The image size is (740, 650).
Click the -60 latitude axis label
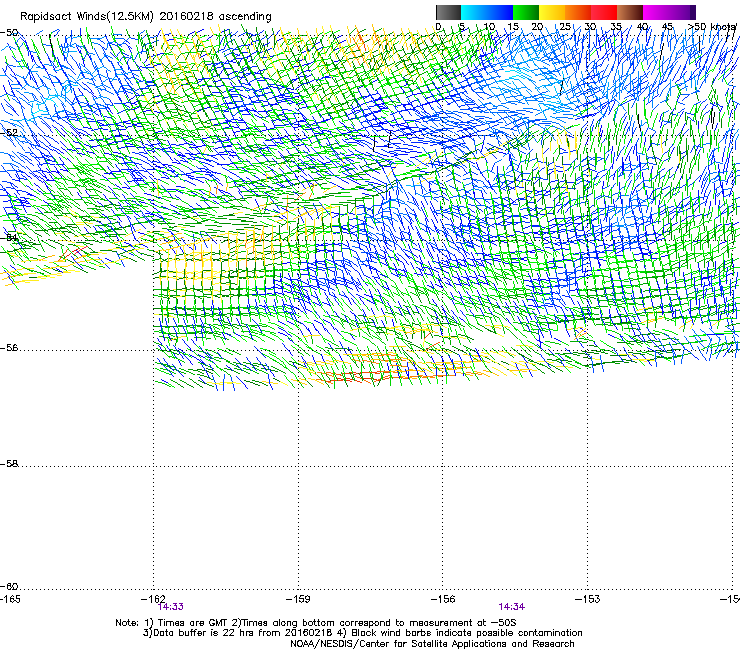tap(9, 587)
